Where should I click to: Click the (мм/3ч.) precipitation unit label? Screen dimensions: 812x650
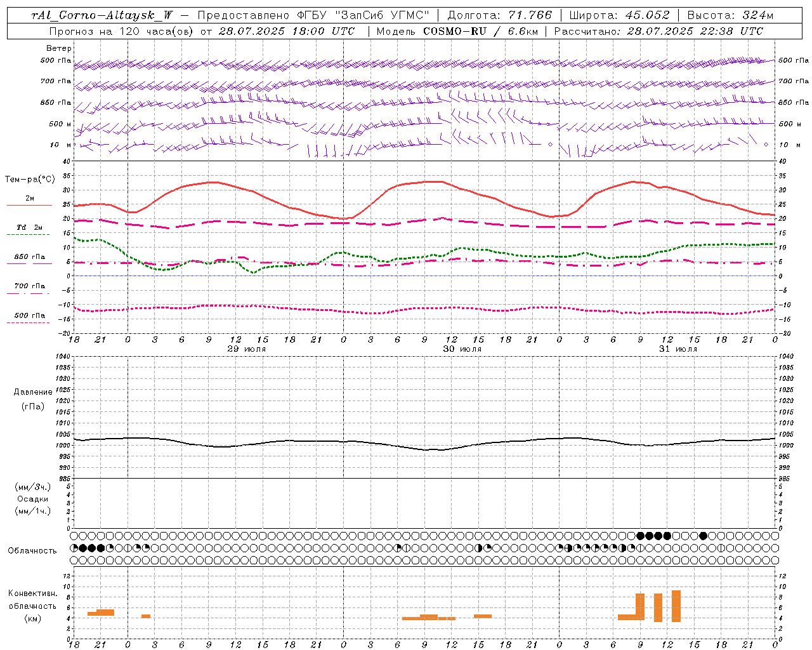tap(33, 487)
